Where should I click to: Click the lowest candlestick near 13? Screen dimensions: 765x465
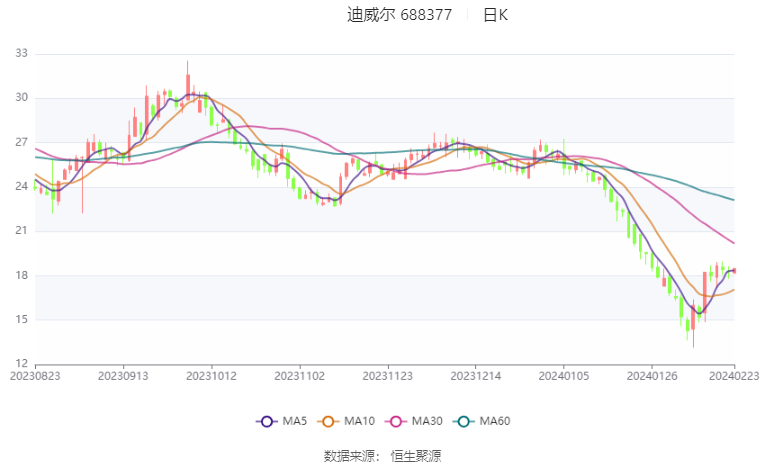[693, 323]
